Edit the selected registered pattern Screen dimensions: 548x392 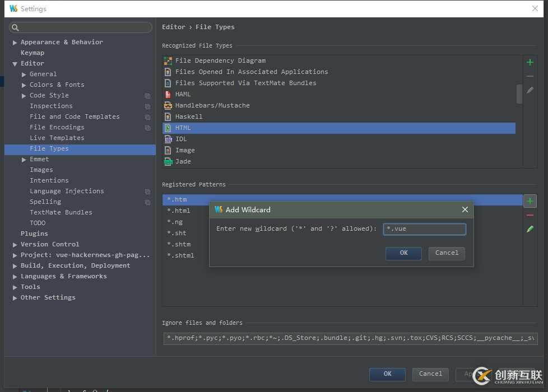click(x=530, y=229)
